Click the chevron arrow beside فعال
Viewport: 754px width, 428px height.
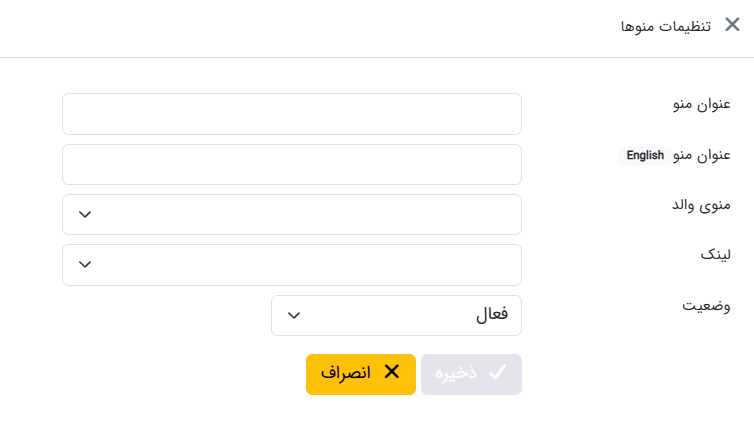(294, 315)
